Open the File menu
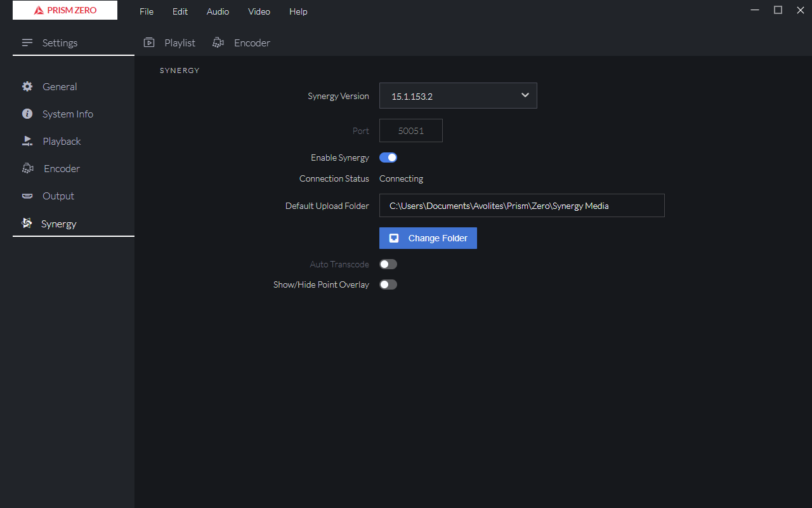This screenshot has height=508, width=812. [147, 11]
